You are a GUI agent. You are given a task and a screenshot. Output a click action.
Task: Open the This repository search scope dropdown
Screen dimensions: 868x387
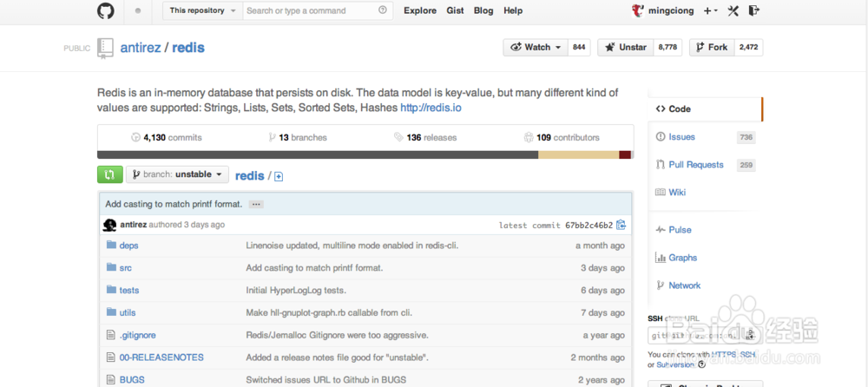click(202, 10)
